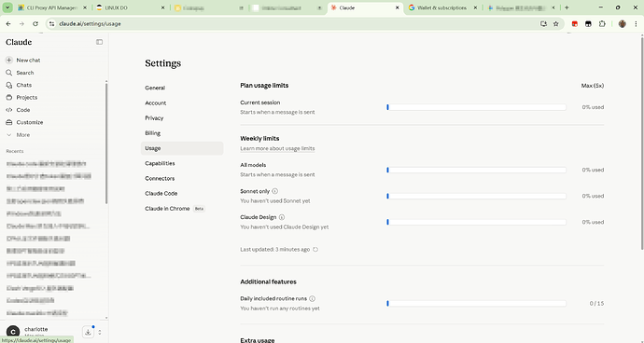Open Claude Code settings section
Screen dimensions: 644x343
pos(182,193)
